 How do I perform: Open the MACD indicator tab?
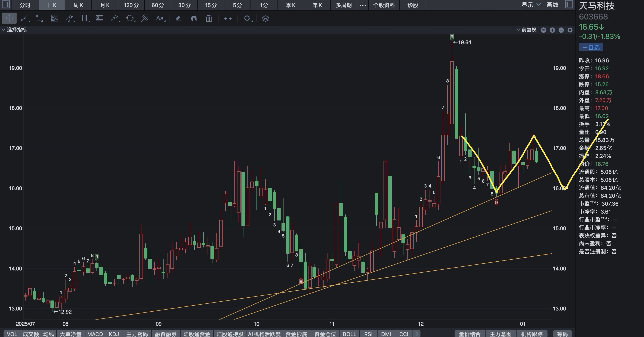pyautogui.click(x=95, y=334)
